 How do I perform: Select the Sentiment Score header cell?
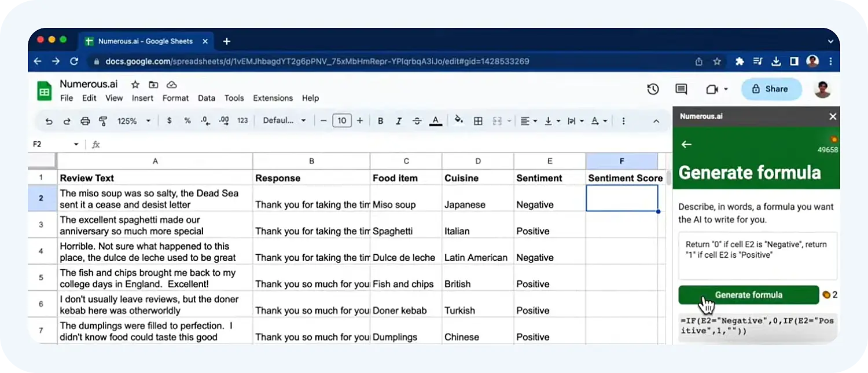(622, 177)
